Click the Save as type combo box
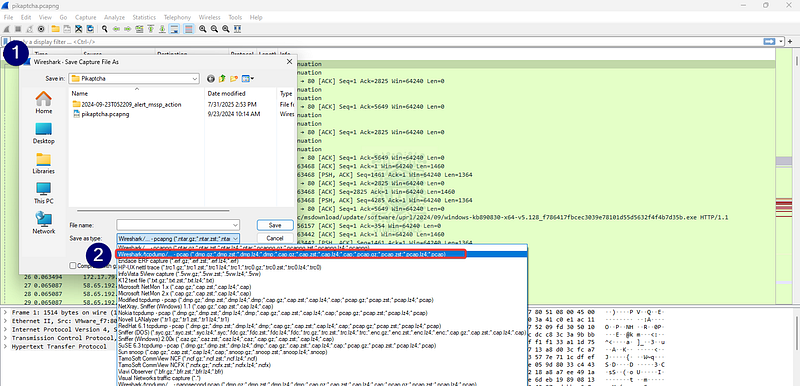 pyautogui.click(x=178, y=238)
